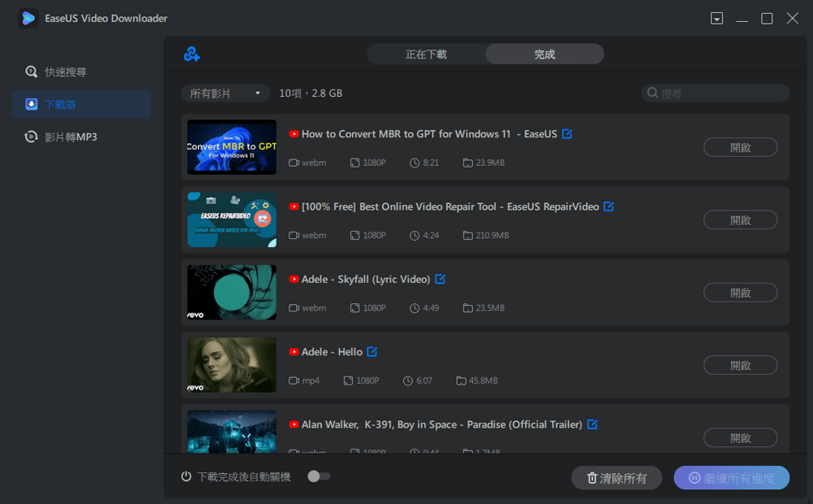Edit title of Adele - Skyfall video
813x504 pixels.
440,279
